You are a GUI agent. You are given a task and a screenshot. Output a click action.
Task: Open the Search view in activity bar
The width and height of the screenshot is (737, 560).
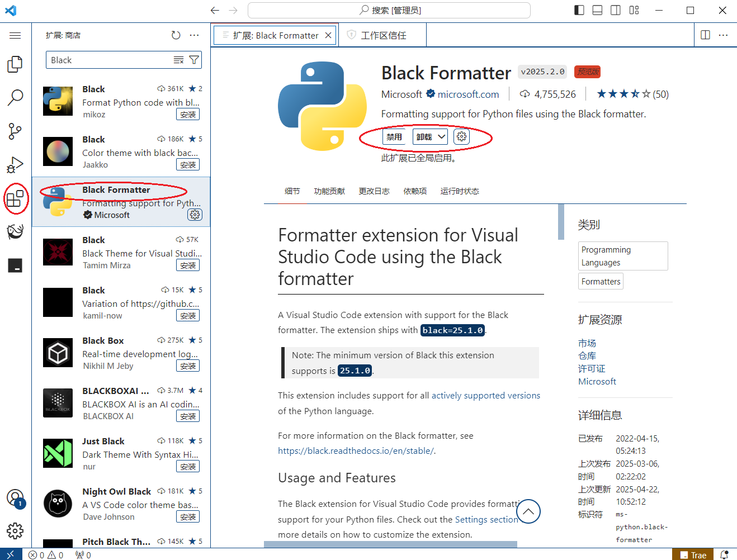pyautogui.click(x=15, y=98)
